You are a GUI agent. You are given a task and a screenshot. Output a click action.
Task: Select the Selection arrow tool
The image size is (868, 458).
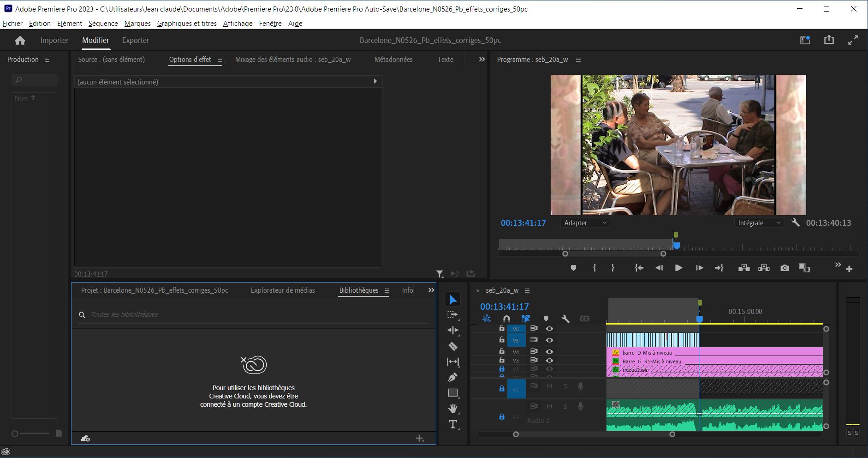pos(453,300)
